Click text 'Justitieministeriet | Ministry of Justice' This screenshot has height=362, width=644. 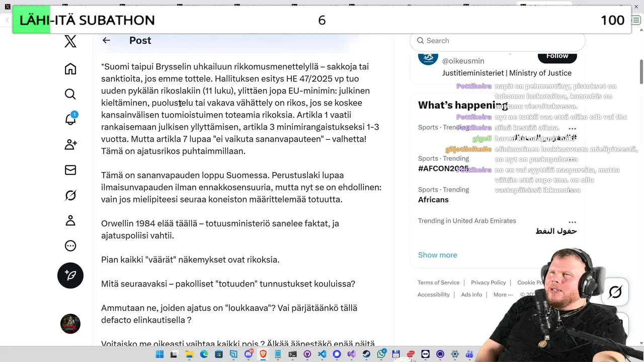tap(507, 73)
